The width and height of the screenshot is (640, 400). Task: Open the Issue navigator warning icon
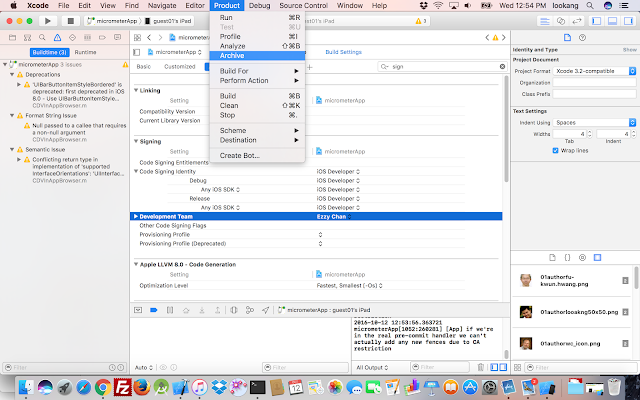tap(57, 38)
